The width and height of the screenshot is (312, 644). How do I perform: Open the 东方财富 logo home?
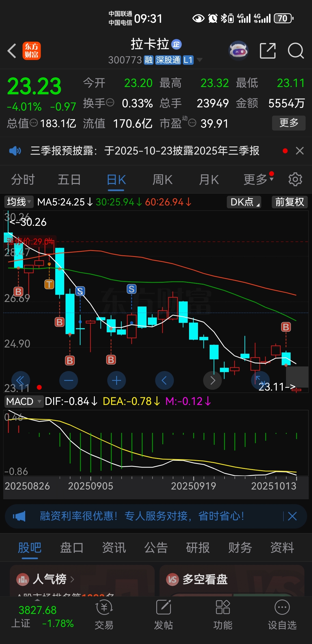[31, 51]
